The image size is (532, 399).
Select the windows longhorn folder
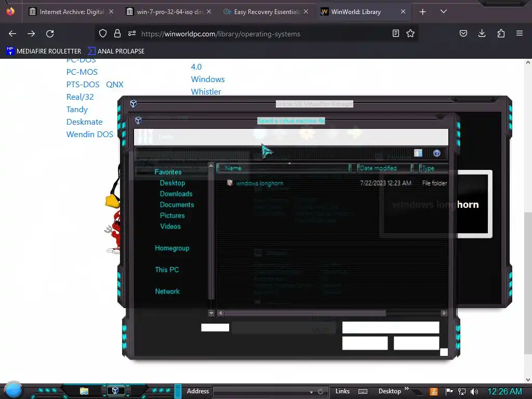[259, 183]
